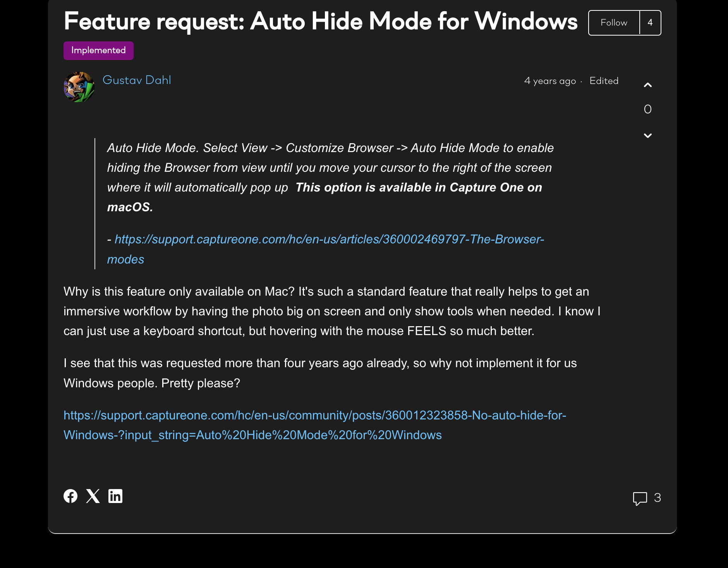728x568 pixels.
Task: Share post on X (Twitter)
Action: coord(93,496)
